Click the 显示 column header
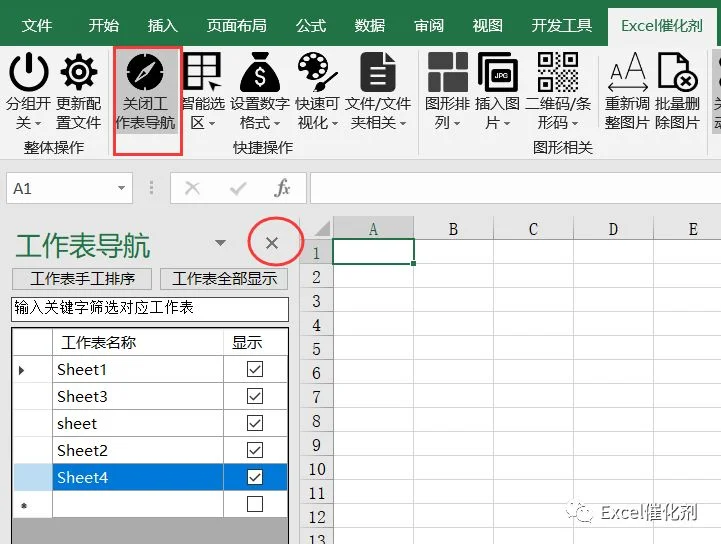The width and height of the screenshot is (721, 544). tap(256, 342)
